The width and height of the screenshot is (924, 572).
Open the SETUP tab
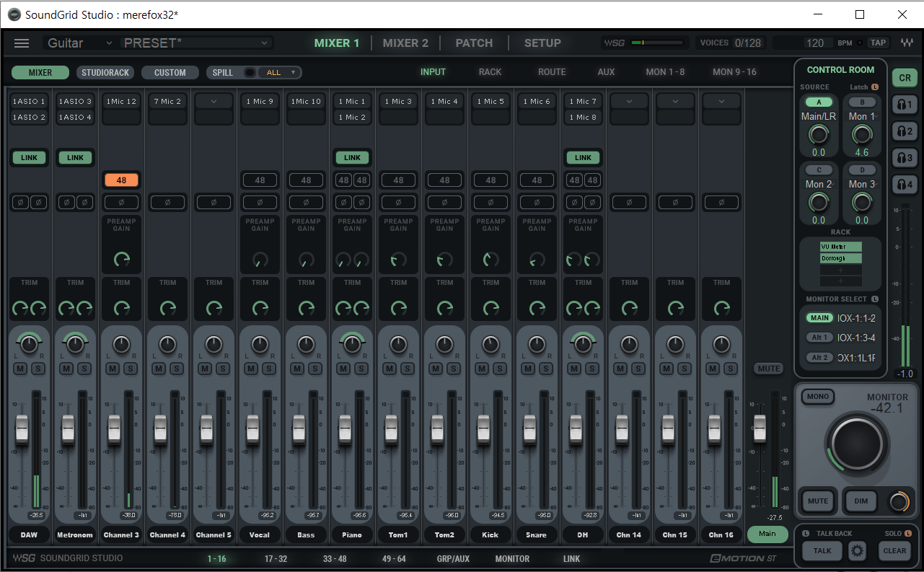[x=542, y=43]
